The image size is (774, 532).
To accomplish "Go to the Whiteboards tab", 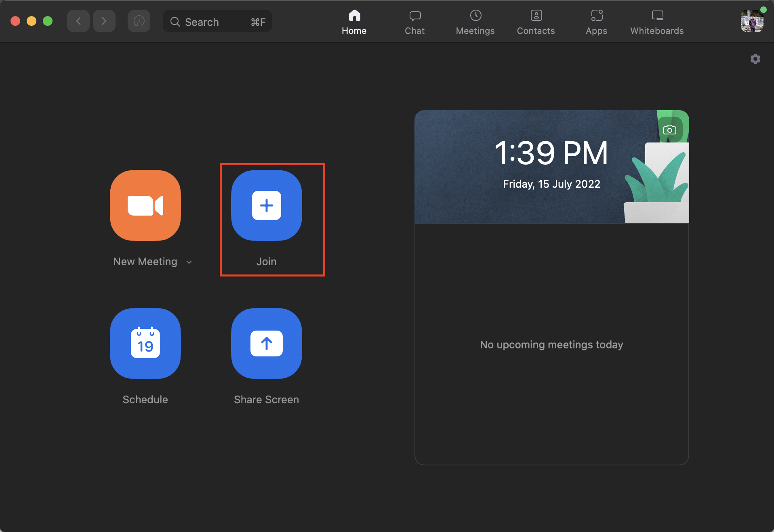I will pyautogui.click(x=657, y=22).
